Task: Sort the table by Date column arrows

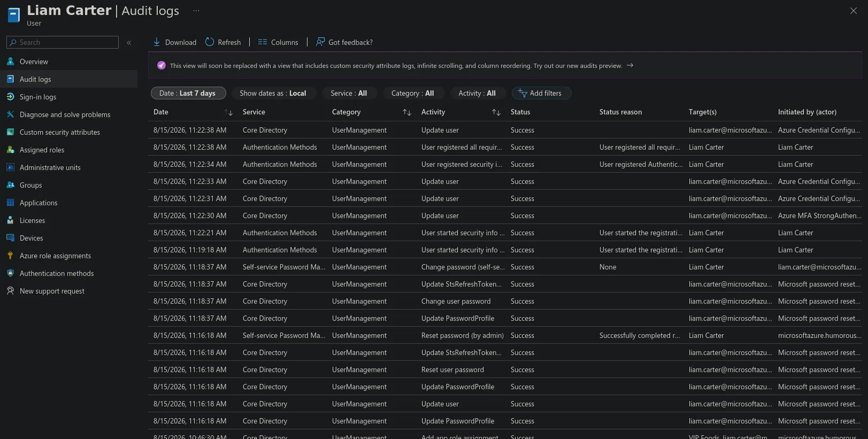Action: pyautogui.click(x=228, y=112)
